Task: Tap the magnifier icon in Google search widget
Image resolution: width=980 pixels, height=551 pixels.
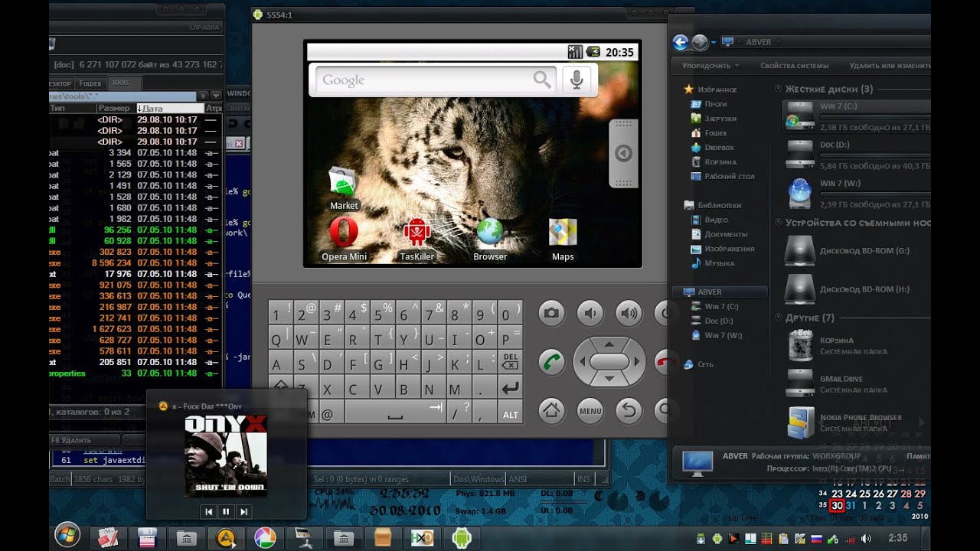Action: pyautogui.click(x=542, y=80)
